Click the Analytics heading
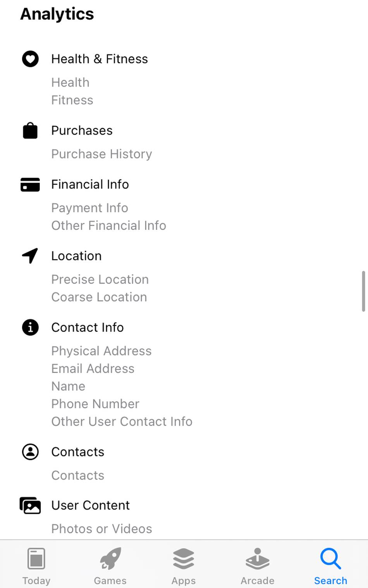Screen dimensions: 368x588 (57, 14)
